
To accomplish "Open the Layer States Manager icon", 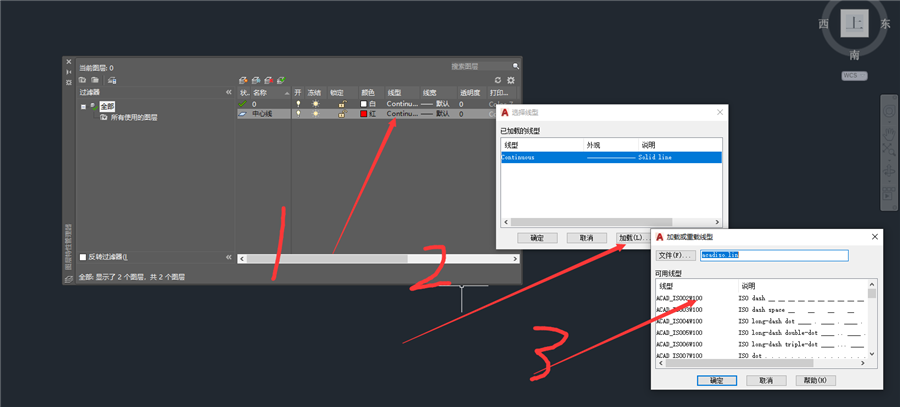I will point(112,80).
